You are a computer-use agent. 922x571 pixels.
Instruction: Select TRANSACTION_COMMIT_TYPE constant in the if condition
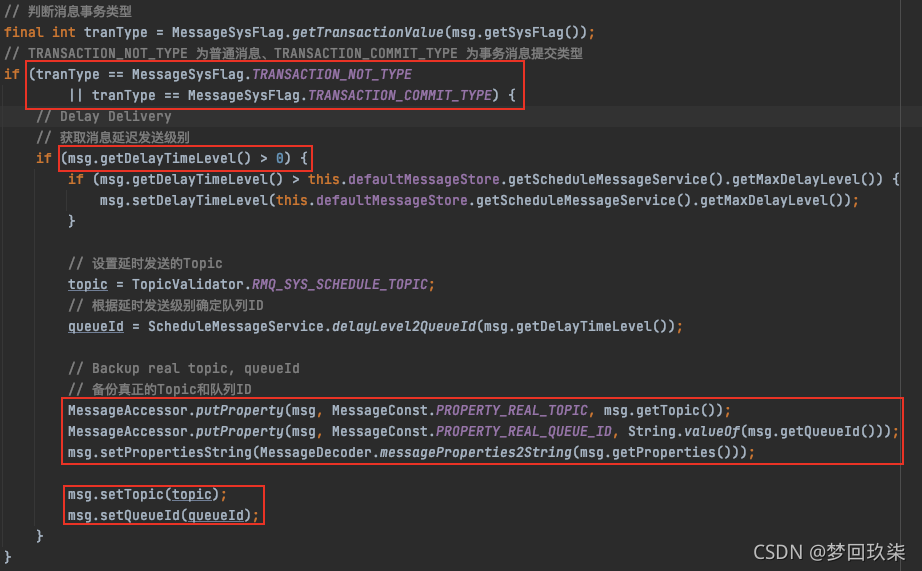(400, 95)
